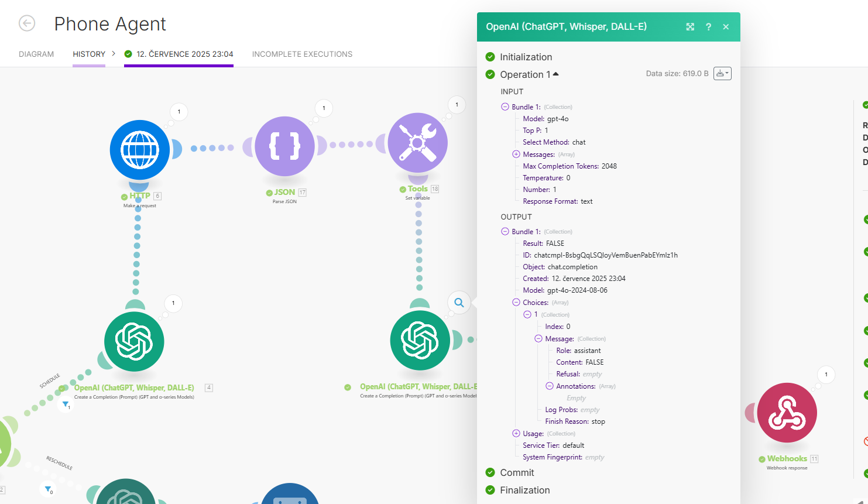Switch to the DIAGRAM tab
868x504 pixels.
pyautogui.click(x=36, y=54)
